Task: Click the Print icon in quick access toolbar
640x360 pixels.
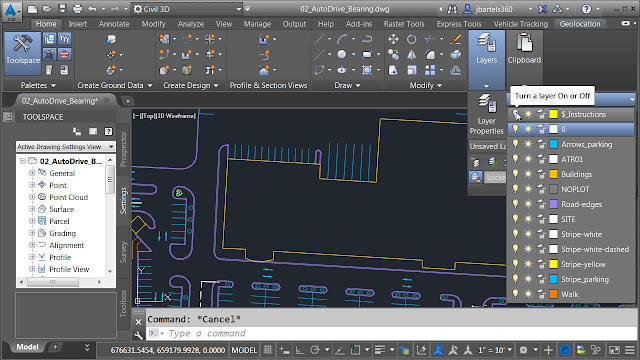Action: click(x=77, y=9)
